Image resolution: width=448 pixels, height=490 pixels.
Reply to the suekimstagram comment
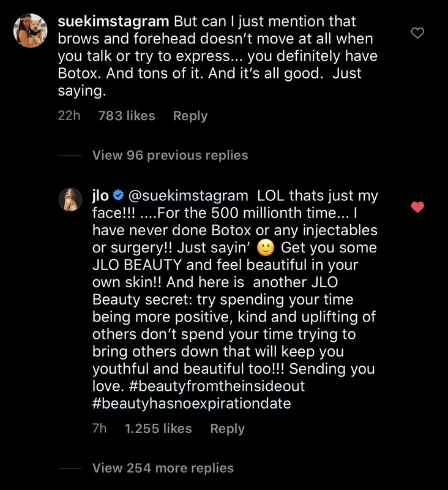[190, 116]
